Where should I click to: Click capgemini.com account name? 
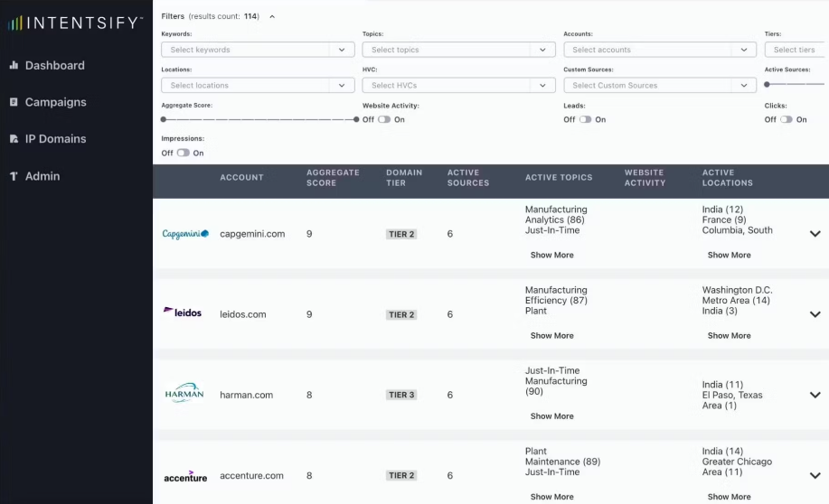tap(252, 234)
